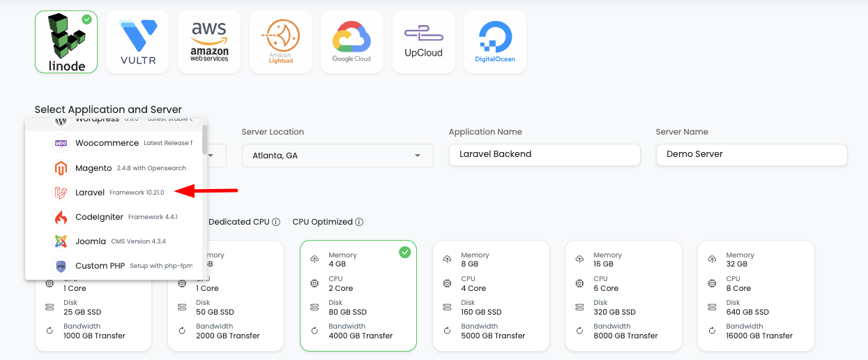Select the 8 GB memory plan

pyautogui.click(x=491, y=296)
